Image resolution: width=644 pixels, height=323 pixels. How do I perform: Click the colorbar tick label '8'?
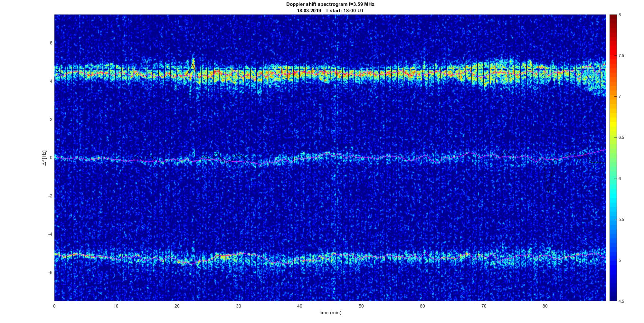point(620,15)
